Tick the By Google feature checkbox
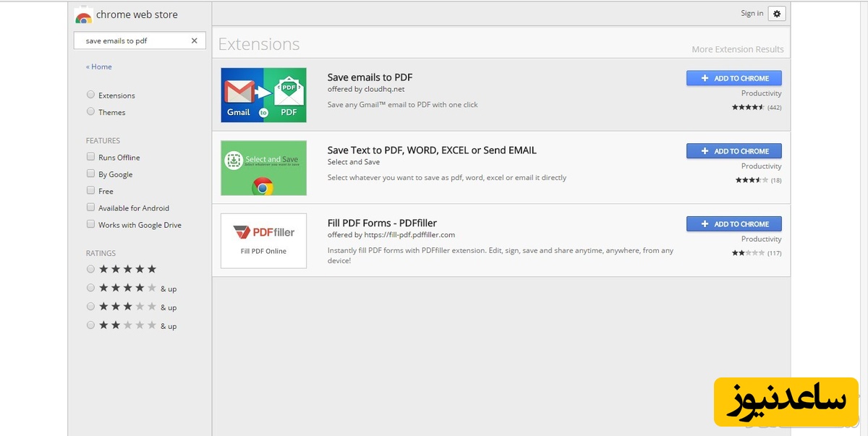 click(x=91, y=174)
